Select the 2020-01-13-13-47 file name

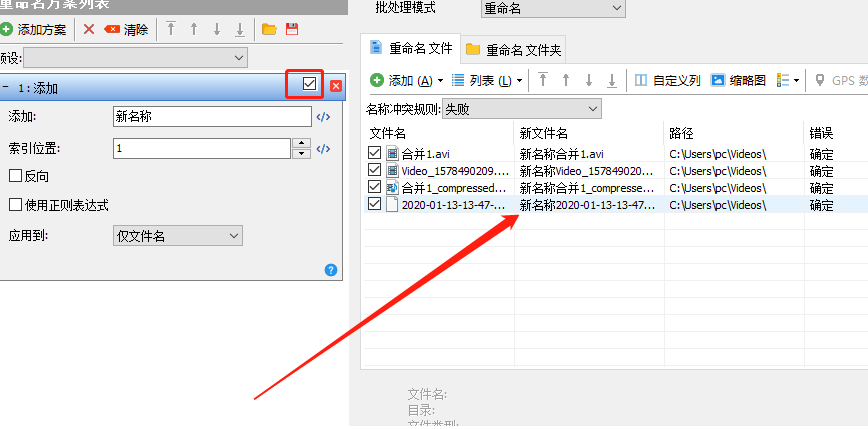453,205
